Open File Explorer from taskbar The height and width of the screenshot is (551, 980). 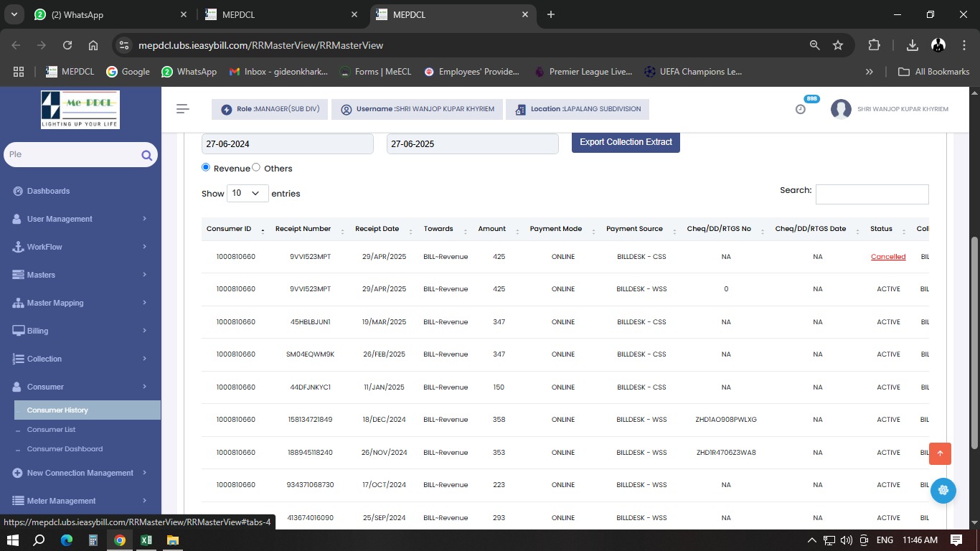click(173, 540)
